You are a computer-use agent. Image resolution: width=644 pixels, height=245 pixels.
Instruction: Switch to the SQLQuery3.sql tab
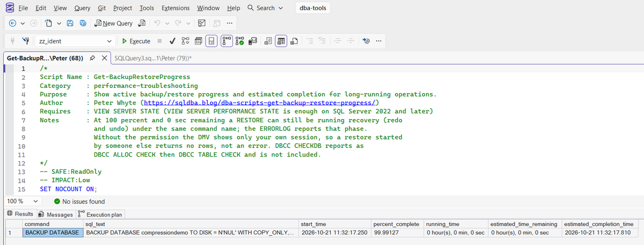coord(154,58)
